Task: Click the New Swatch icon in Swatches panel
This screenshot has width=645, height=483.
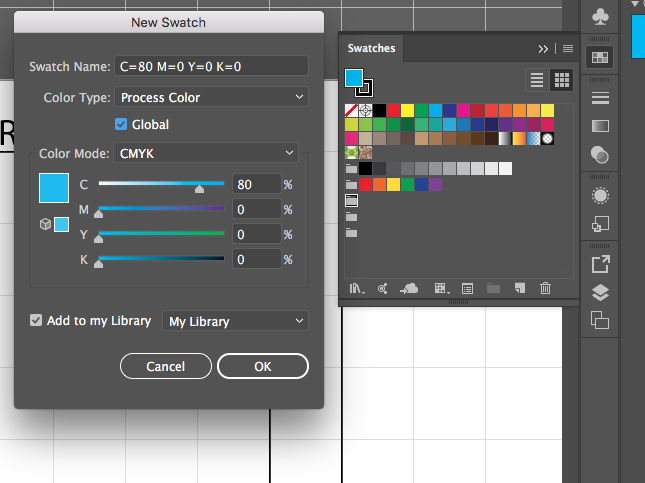Action: point(519,288)
